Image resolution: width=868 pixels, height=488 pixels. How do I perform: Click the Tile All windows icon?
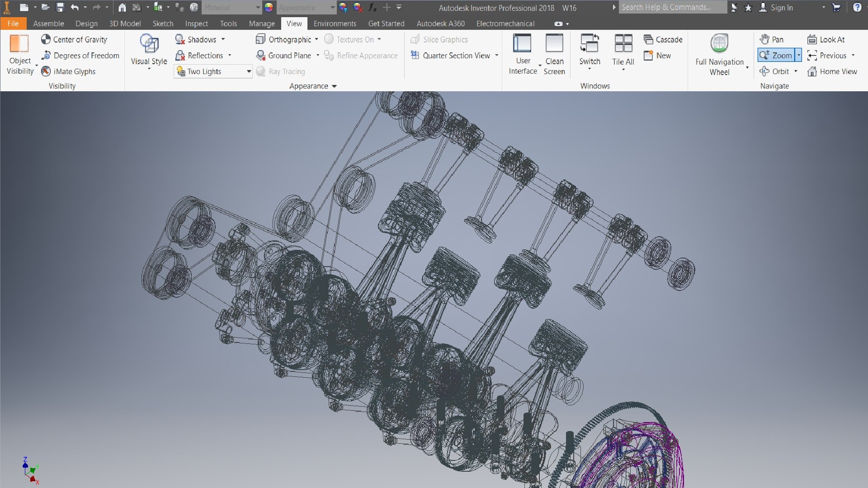click(623, 43)
